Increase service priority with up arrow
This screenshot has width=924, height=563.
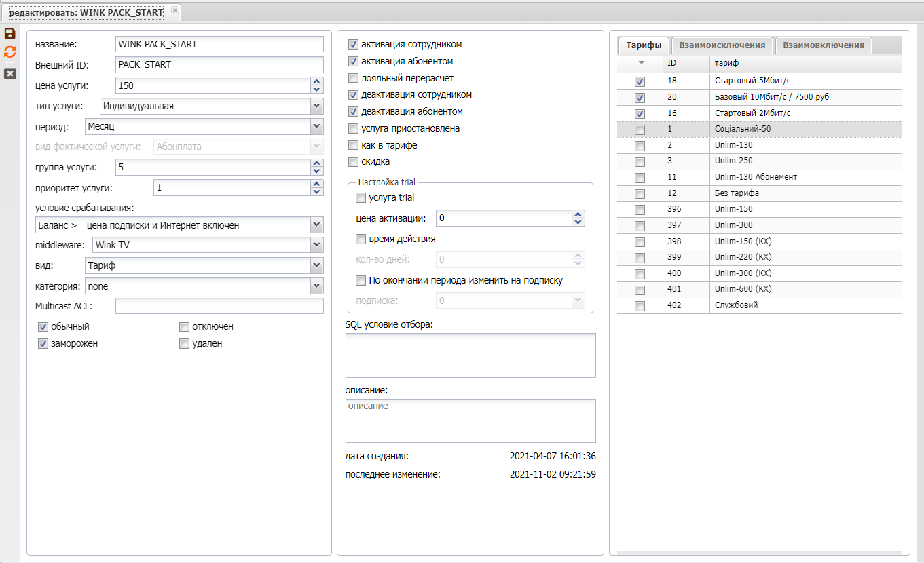[316, 183]
